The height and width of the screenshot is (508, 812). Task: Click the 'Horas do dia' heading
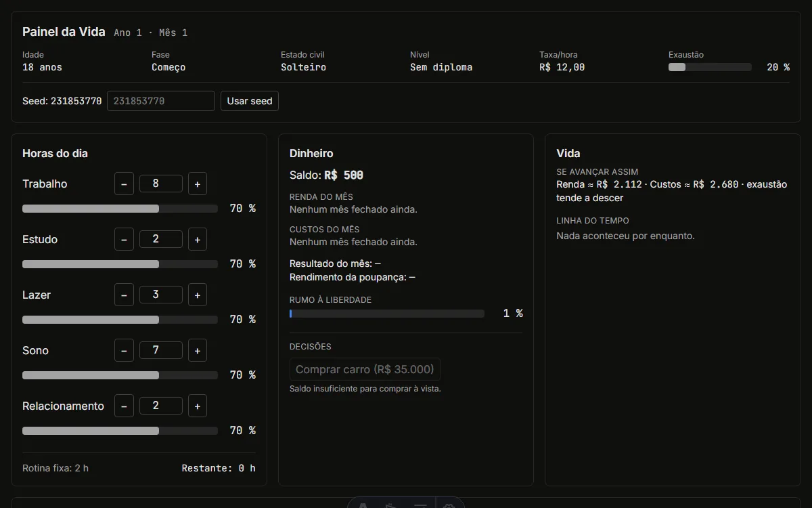point(55,153)
